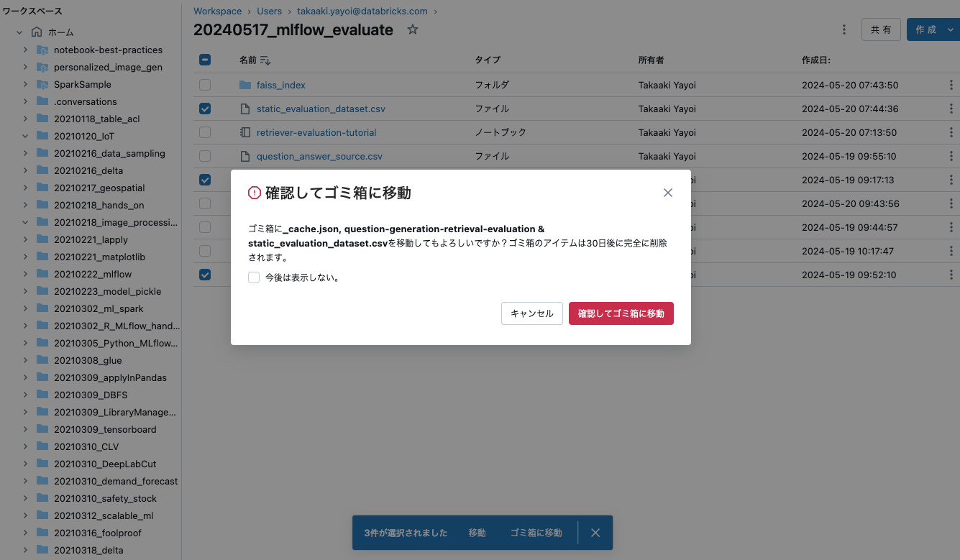This screenshot has height=560, width=960.
Task: Click the file icon next to static_evaluation_dataset.csv
Action: (x=244, y=108)
